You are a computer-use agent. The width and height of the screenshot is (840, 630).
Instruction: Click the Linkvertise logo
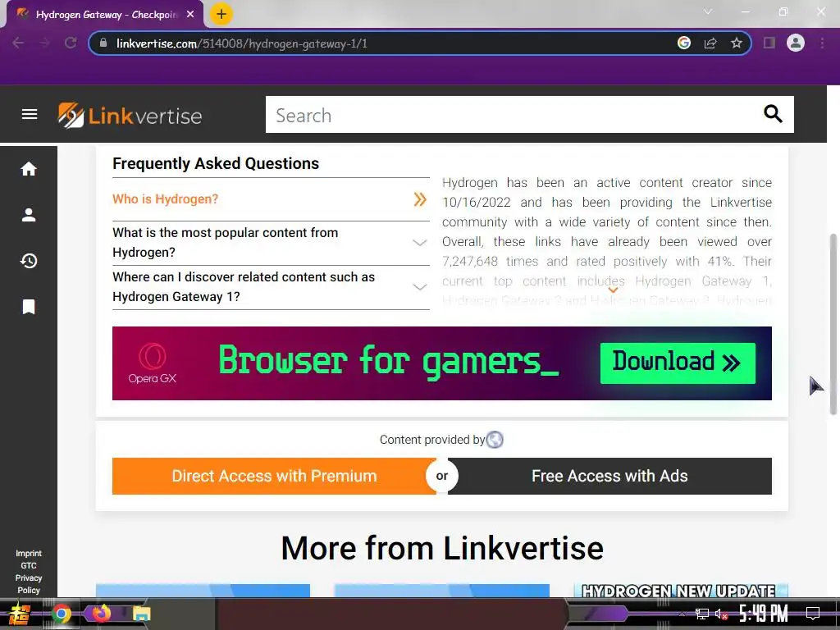pyautogui.click(x=130, y=115)
